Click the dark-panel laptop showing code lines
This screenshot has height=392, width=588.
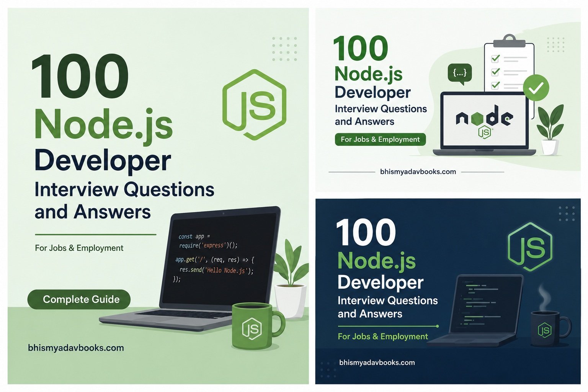coord(476,310)
